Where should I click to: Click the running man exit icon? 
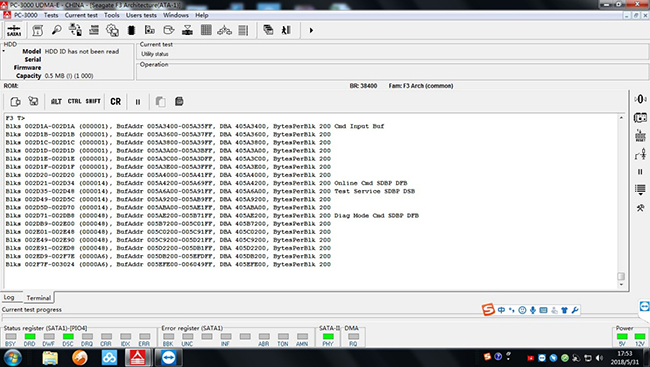286,30
